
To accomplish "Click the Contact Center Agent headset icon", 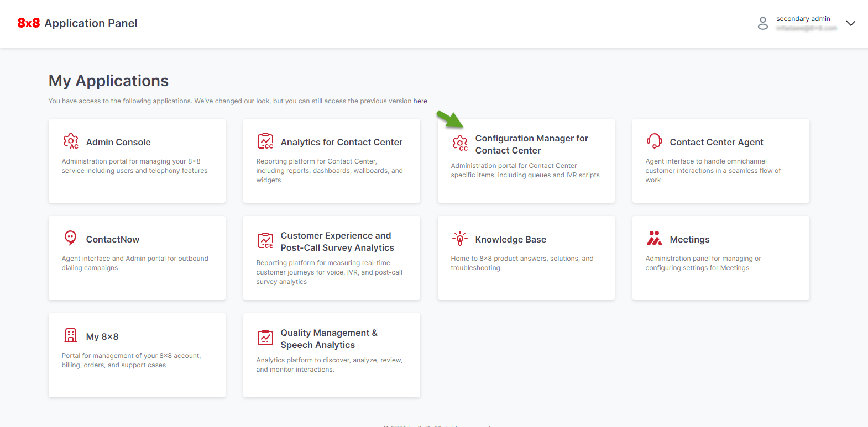I will click(x=655, y=141).
